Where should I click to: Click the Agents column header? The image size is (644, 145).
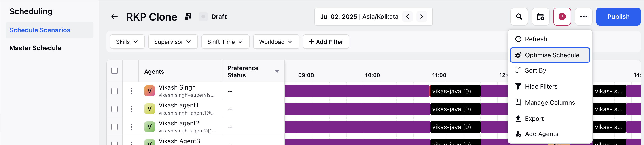coord(154,72)
